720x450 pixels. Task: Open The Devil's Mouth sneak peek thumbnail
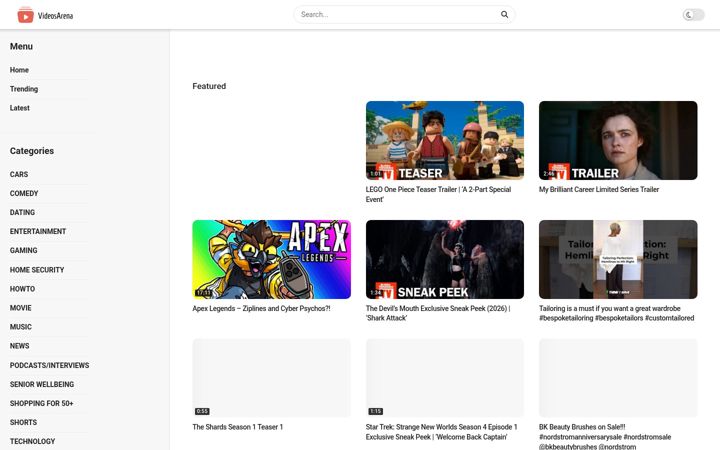[444, 259]
